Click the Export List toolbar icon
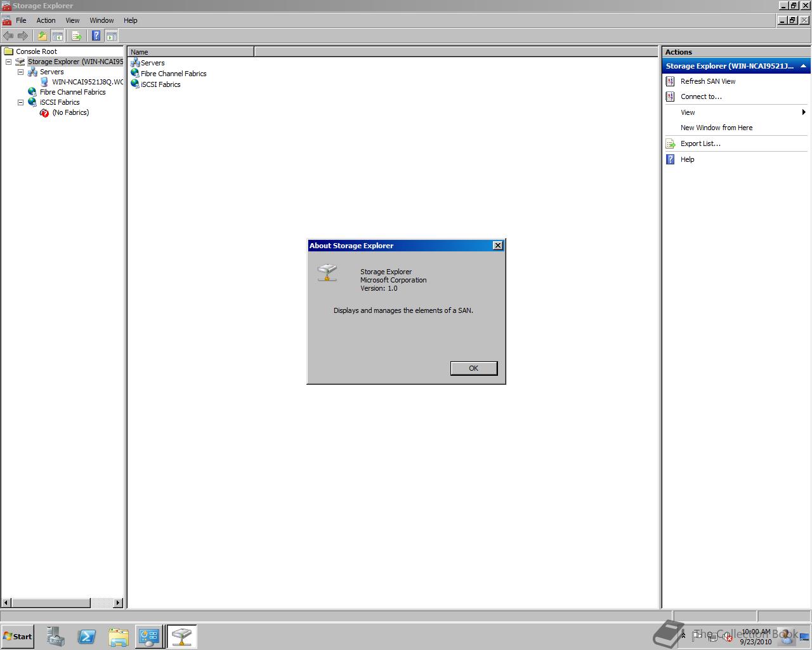812x650 pixels. pos(77,36)
